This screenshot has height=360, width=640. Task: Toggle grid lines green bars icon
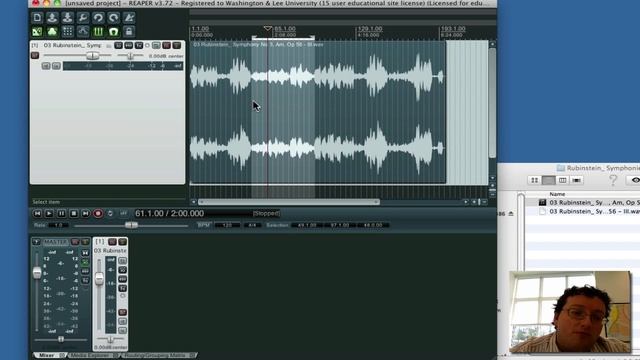click(x=98, y=31)
